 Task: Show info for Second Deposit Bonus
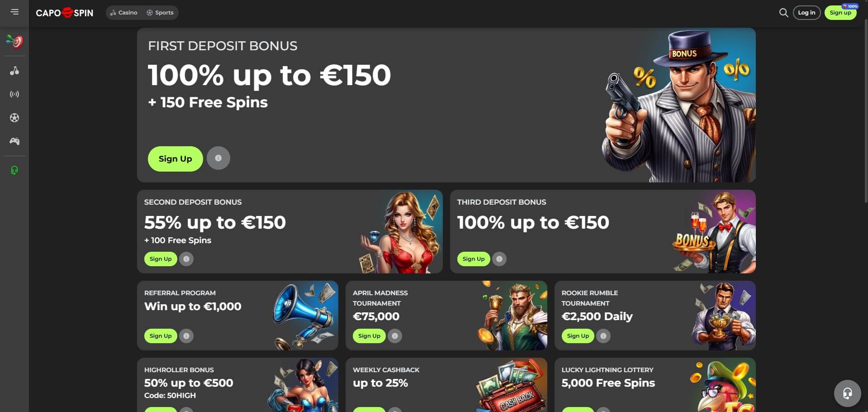click(186, 259)
